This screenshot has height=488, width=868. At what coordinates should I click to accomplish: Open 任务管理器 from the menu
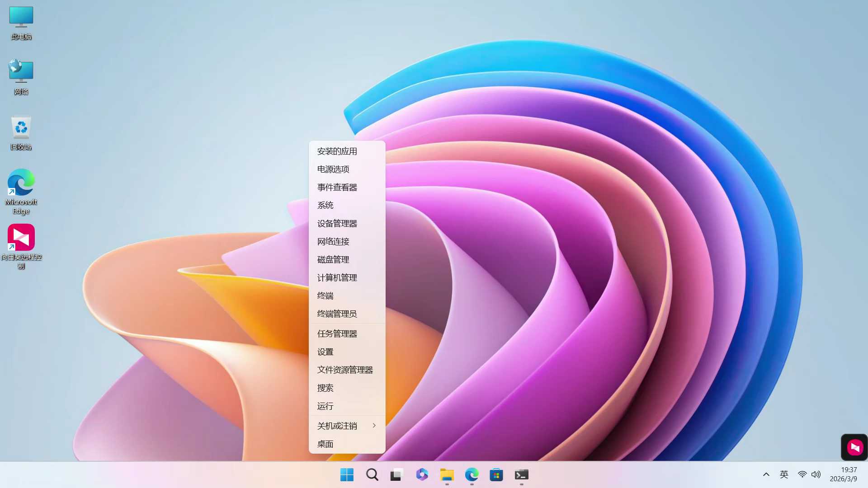pos(337,334)
